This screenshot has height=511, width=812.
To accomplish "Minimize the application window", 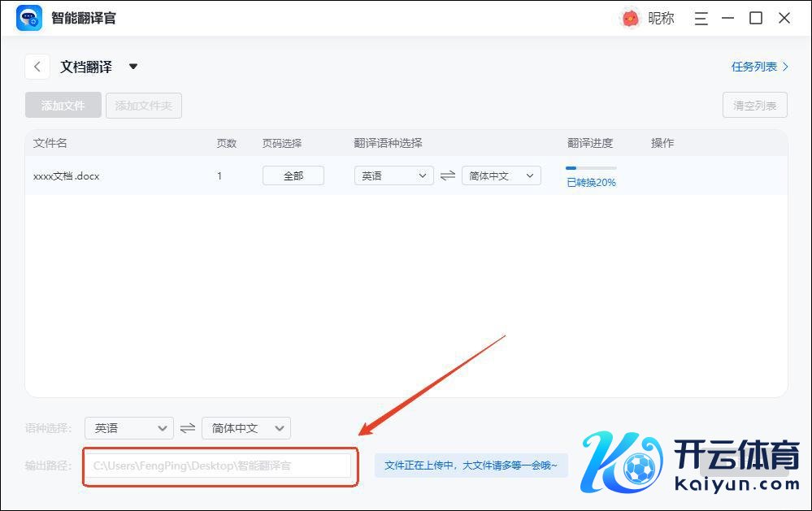I will pyautogui.click(x=728, y=19).
